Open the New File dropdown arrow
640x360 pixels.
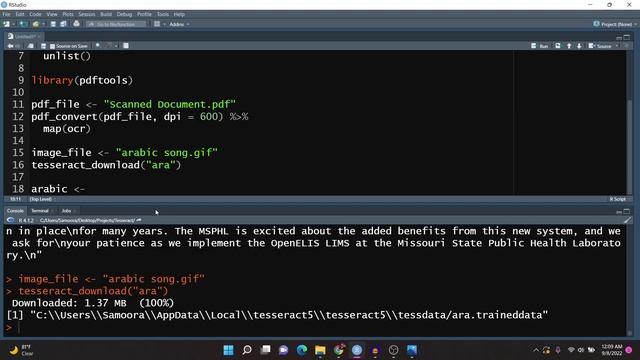pos(13,24)
